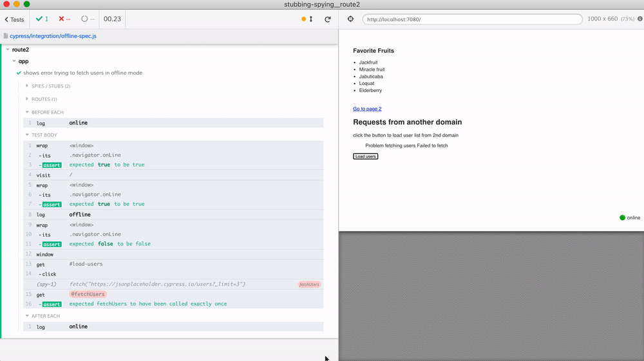Select command 4 'visit /'
Screen dimensions: 644x361
[173, 175]
